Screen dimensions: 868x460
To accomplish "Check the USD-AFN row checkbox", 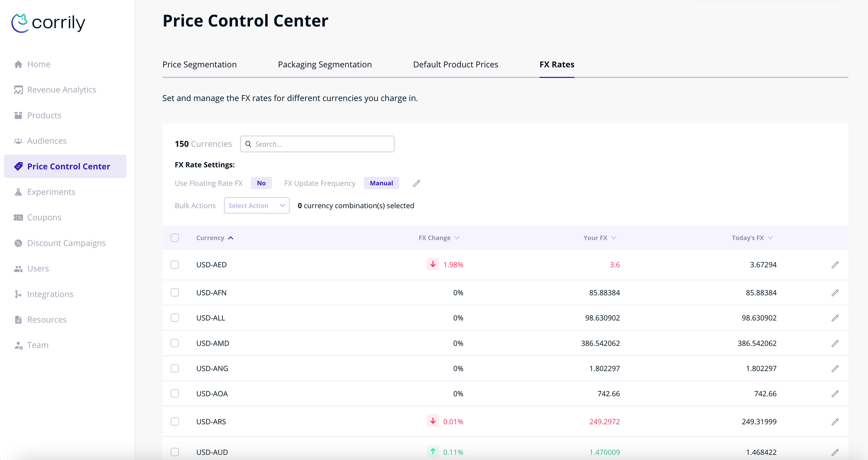I will pyautogui.click(x=175, y=292).
